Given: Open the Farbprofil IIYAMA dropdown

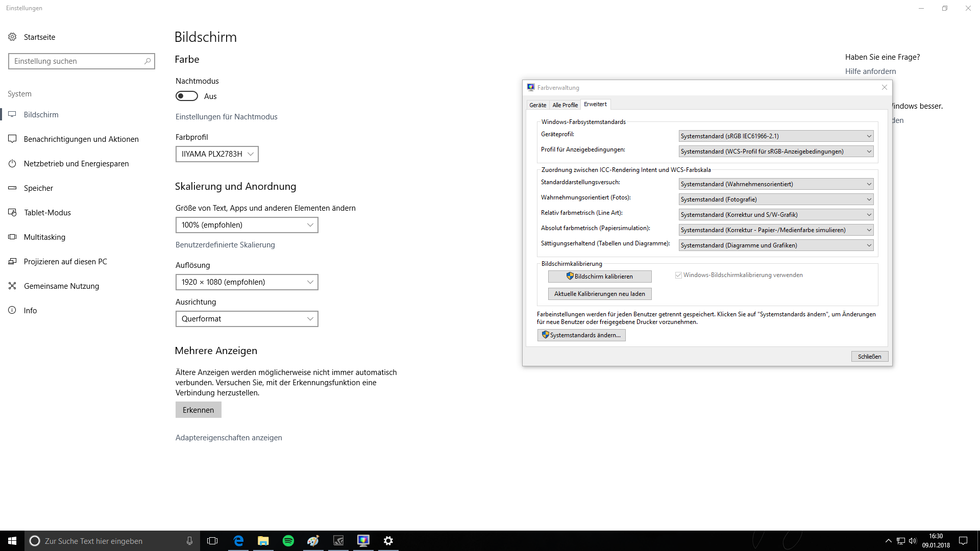Looking at the screenshot, I should click(x=217, y=154).
